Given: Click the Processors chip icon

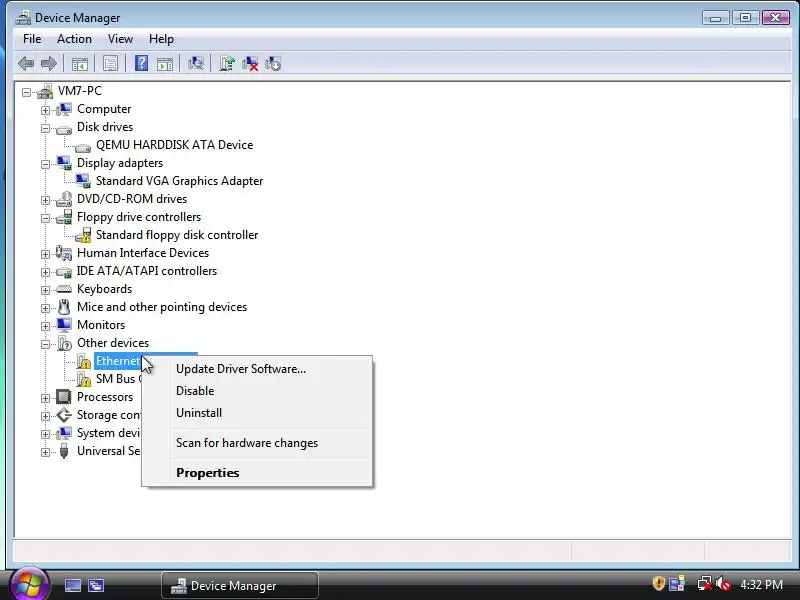Looking at the screenshot, I should click(64, 397).
